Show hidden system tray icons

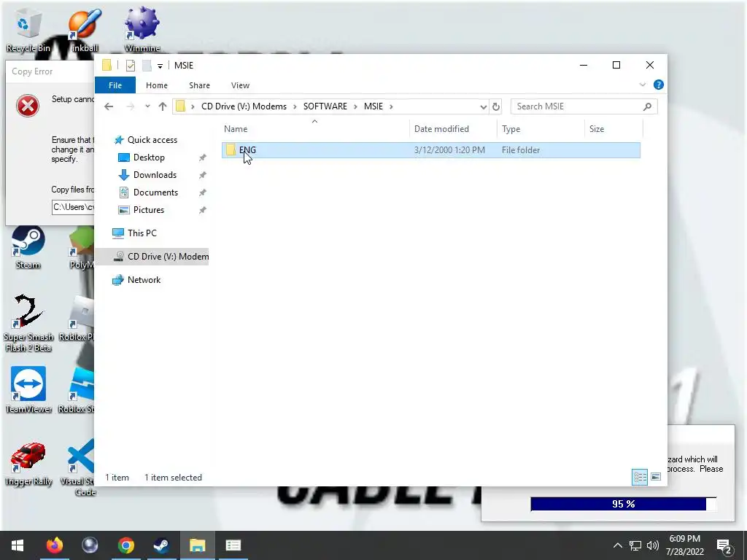[617, 545]
